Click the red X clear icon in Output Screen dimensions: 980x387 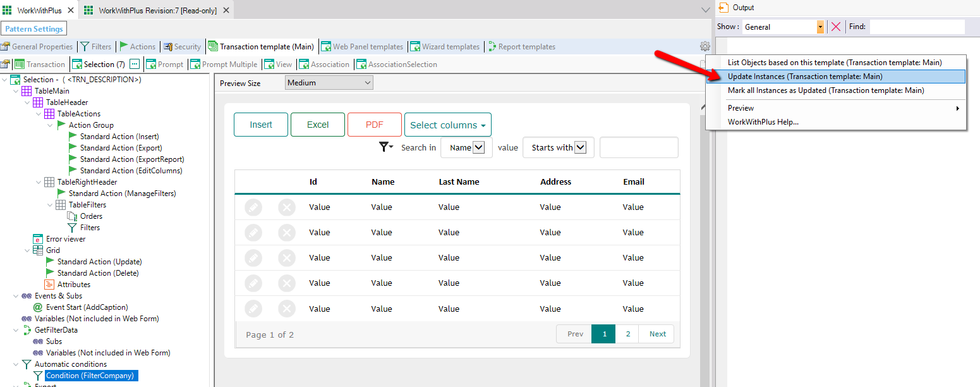pos(836,27)
